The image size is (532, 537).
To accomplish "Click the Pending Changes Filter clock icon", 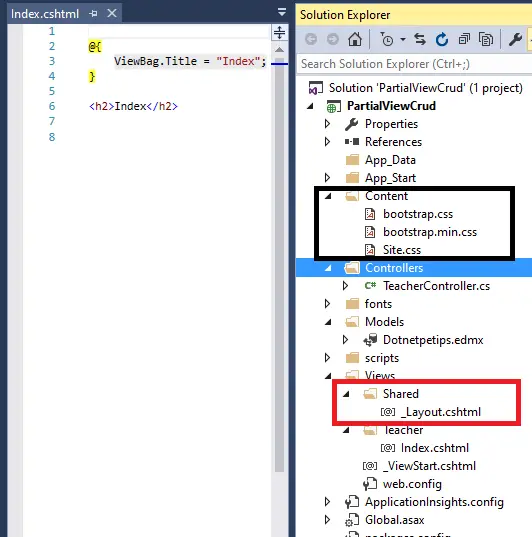I will 387,39.
